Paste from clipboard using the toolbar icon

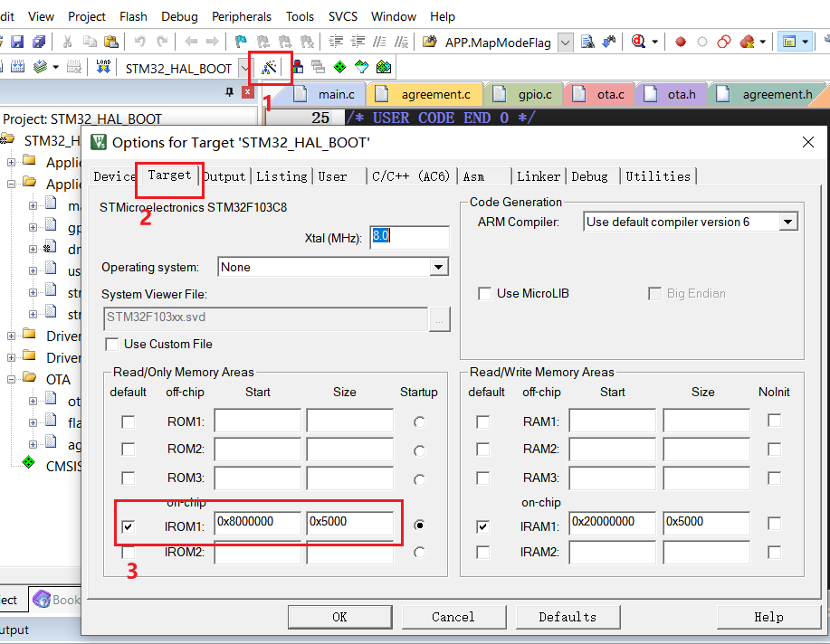coord(112,41)
